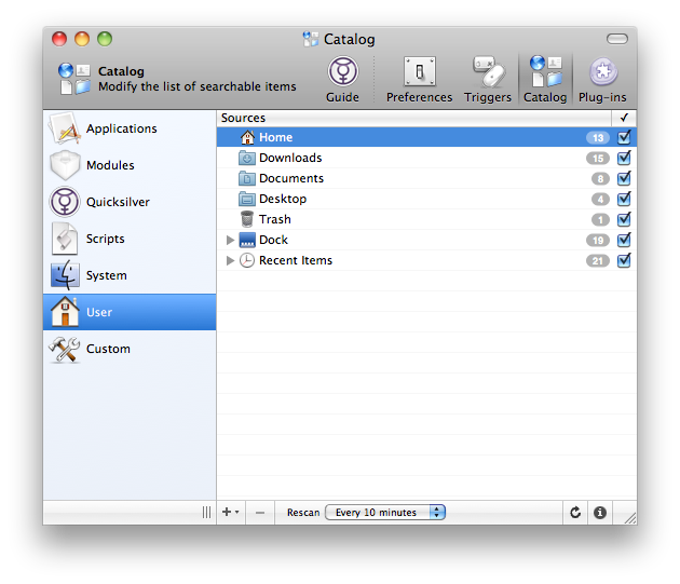The image size is (680, 584).
Task: Open the info inspector button
Action: (x=600, y=512)
